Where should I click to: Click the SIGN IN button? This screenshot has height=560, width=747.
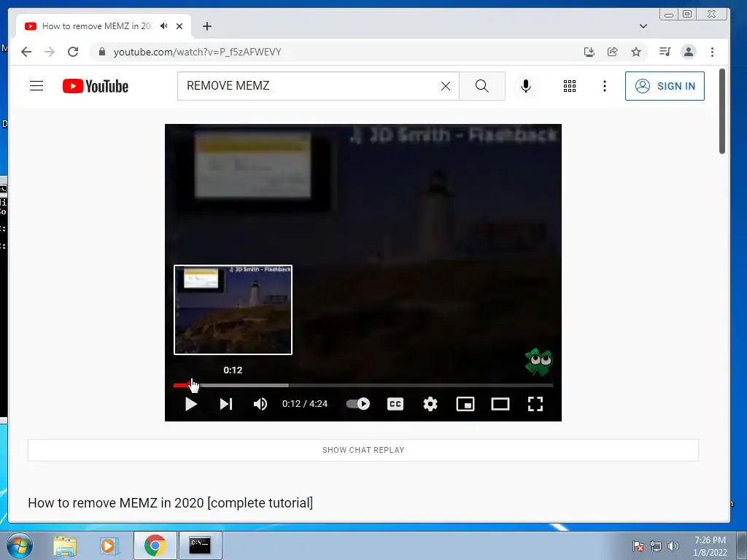pyautogui.click(x=665, y=86)
